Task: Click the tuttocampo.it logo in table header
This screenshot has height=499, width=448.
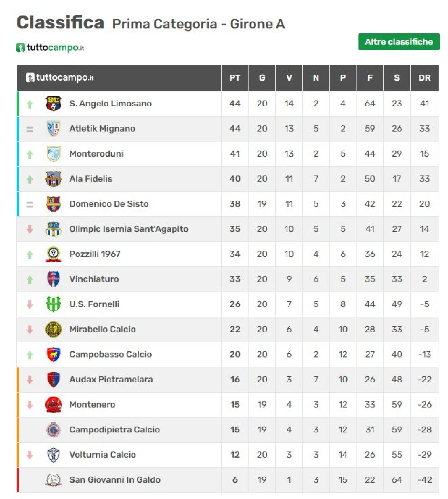Action: click(59, 78)
